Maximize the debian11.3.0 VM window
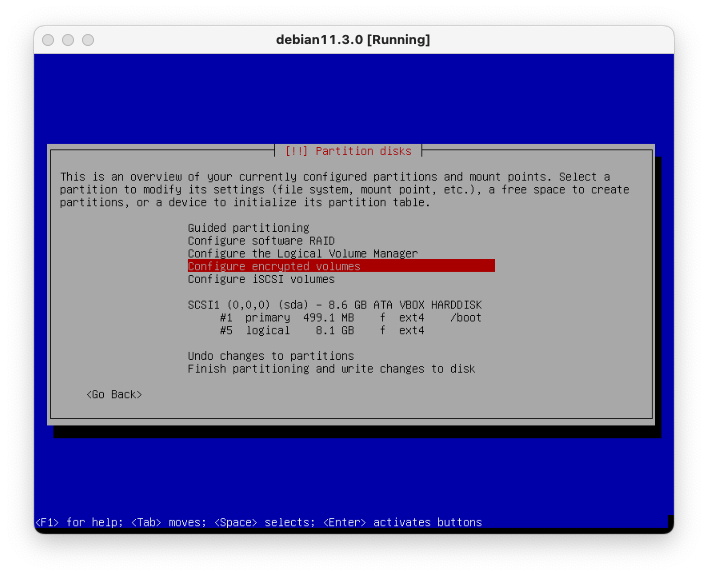The width and height of the screenshot is (708, 576). coord(88,40)
